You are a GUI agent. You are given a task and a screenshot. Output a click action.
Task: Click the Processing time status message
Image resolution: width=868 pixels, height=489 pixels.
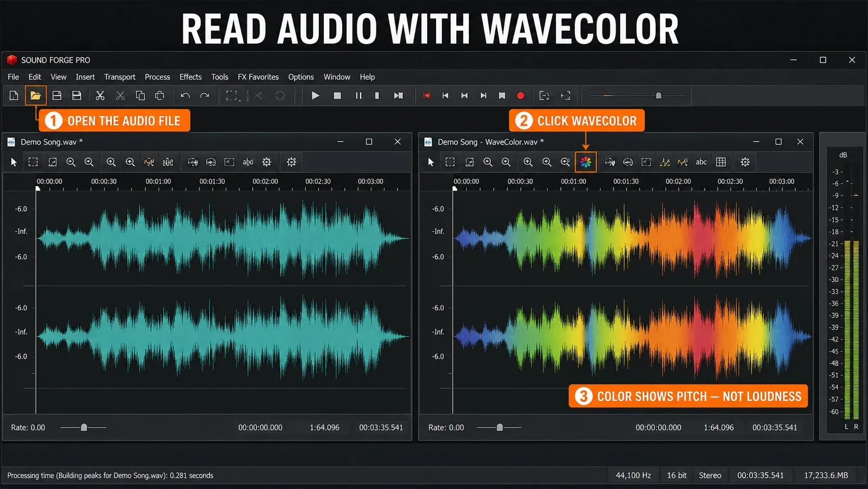click(x=110, y=475)
